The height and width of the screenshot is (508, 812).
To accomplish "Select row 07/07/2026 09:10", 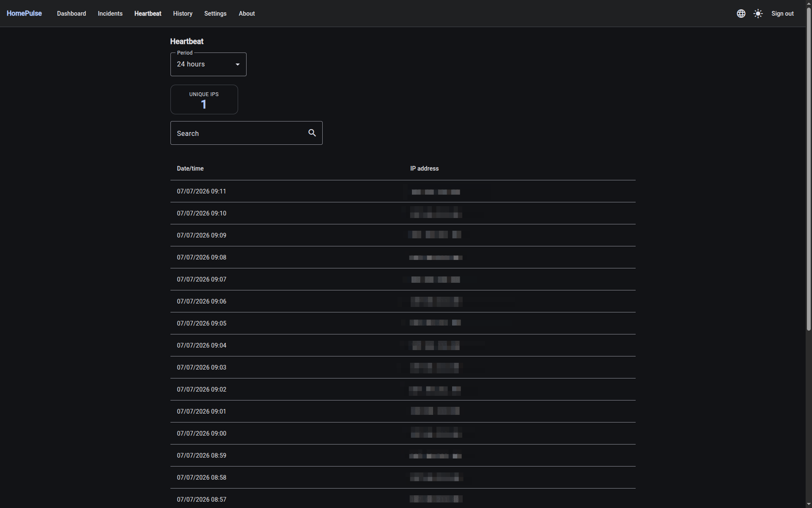I will [403, 213].
